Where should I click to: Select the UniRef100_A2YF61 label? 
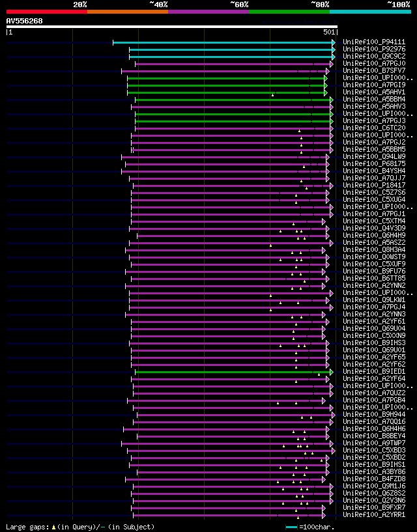pos(374,321)
